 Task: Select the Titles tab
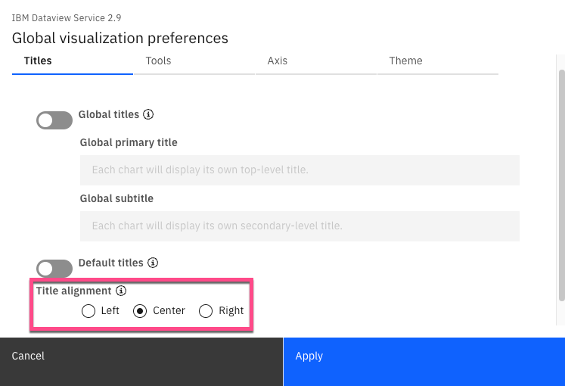pyautogui.click(x=73, y=61)
